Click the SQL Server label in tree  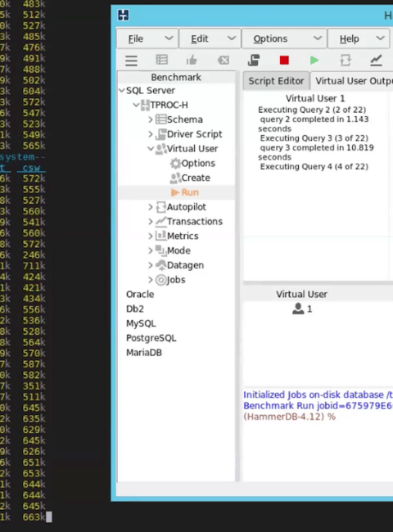[x=151, y=91]
